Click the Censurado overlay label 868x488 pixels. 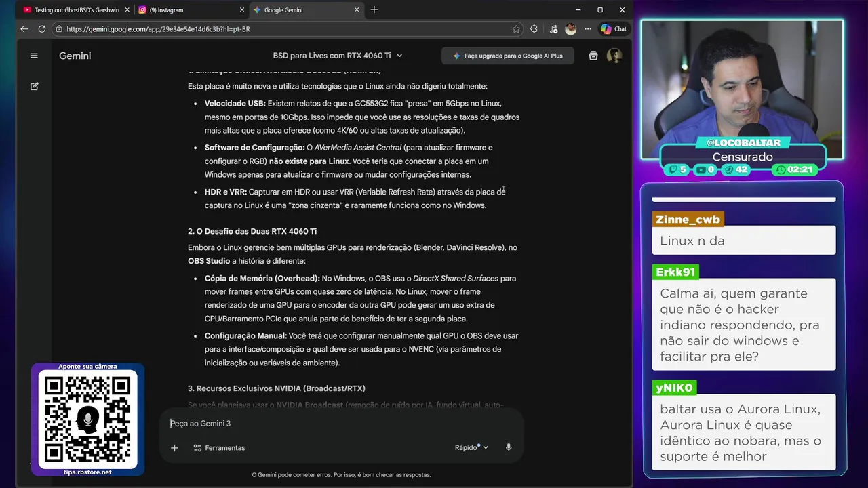(743, 157)
